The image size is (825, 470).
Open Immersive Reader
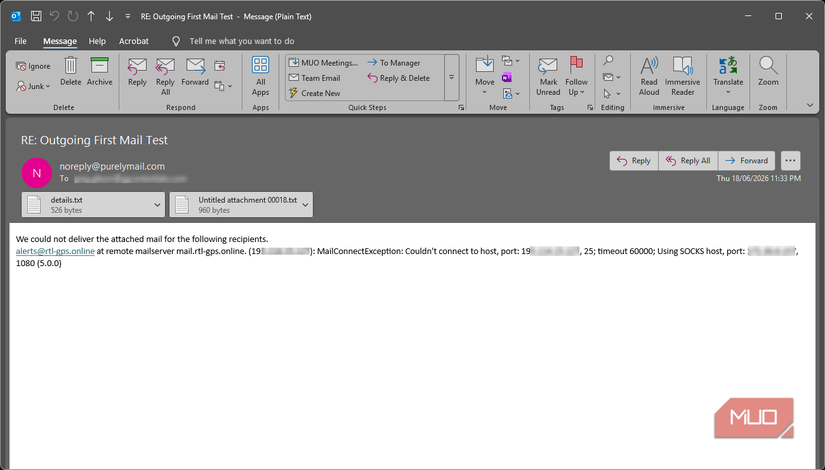pos(682,76)
